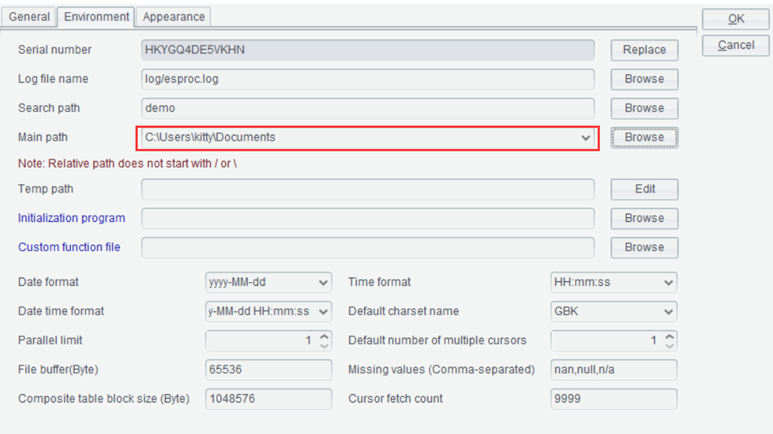This screenshot has width=773, height=434.
Task: Decrease Default number of multiple cursors
Action: (x=669, y=346)
